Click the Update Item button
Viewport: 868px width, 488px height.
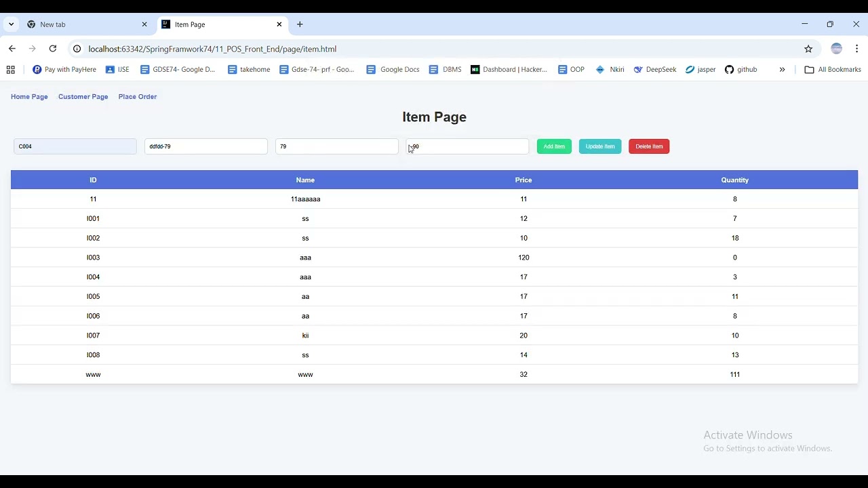coord(600,146)
